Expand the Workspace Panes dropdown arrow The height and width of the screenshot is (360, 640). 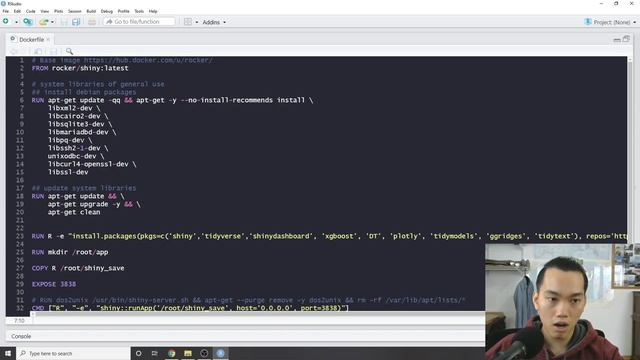197,22
